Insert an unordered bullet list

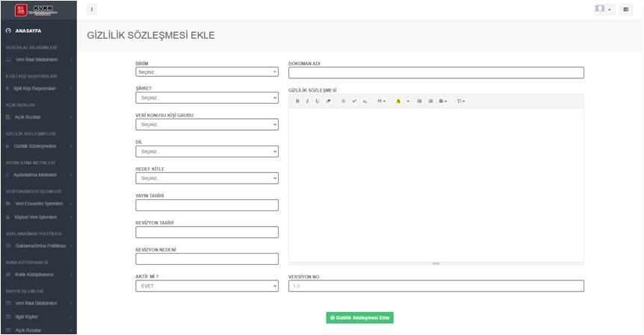point(419,101)
